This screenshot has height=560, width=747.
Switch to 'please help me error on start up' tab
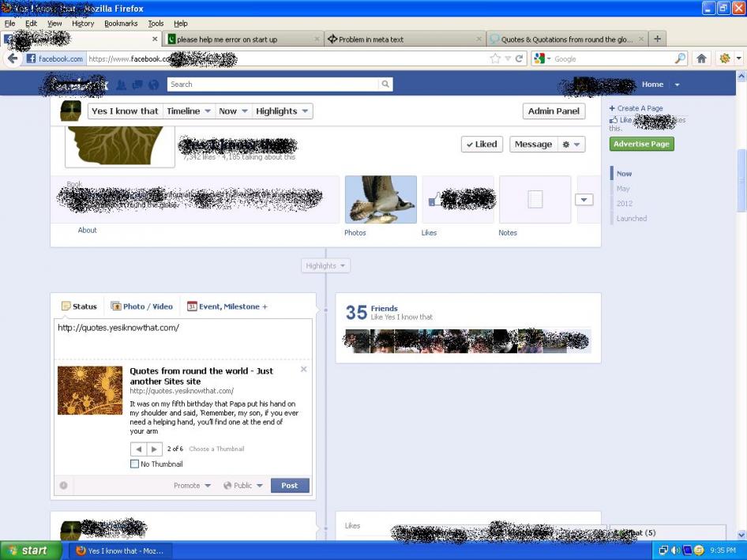243,39
